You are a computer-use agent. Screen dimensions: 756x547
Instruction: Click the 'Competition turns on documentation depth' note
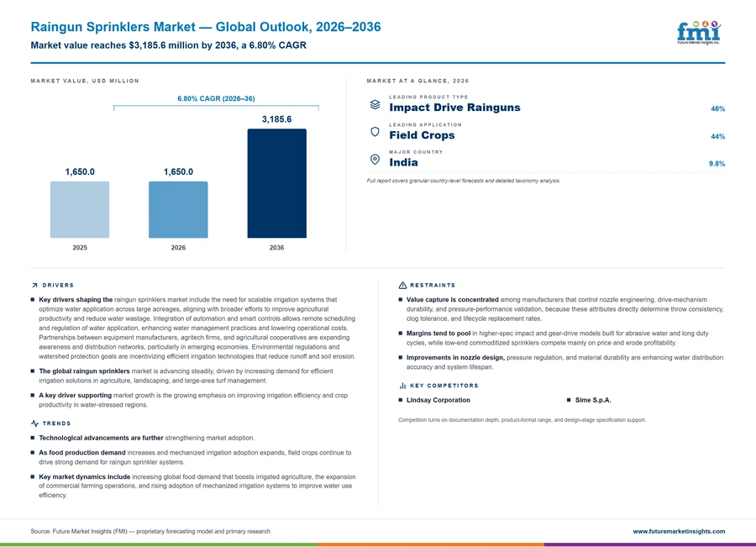(x=522, y=420)
